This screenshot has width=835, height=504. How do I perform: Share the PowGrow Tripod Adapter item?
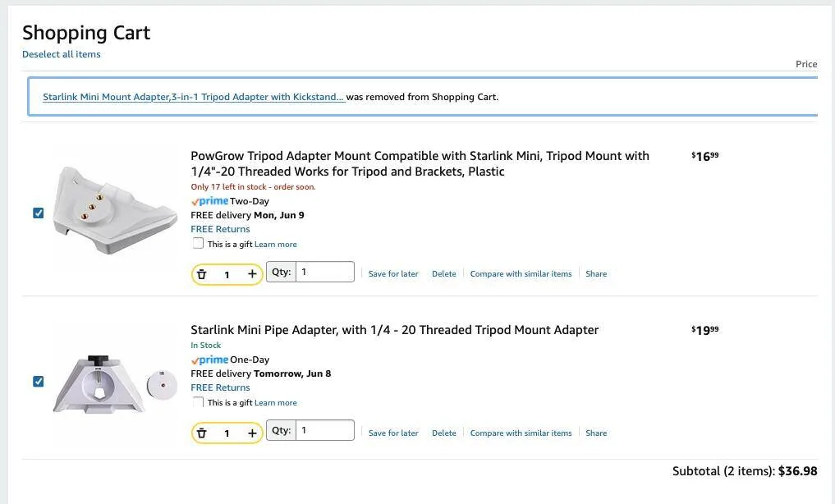pos(596,273)
